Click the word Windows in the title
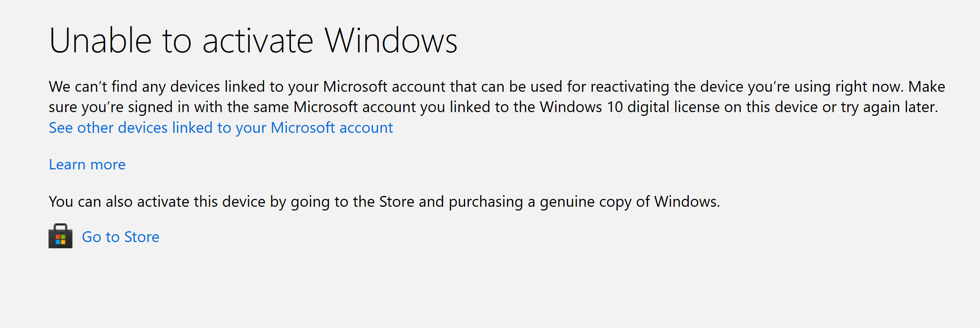Screen dimensions: 980x328 click(x=391, y=41)
